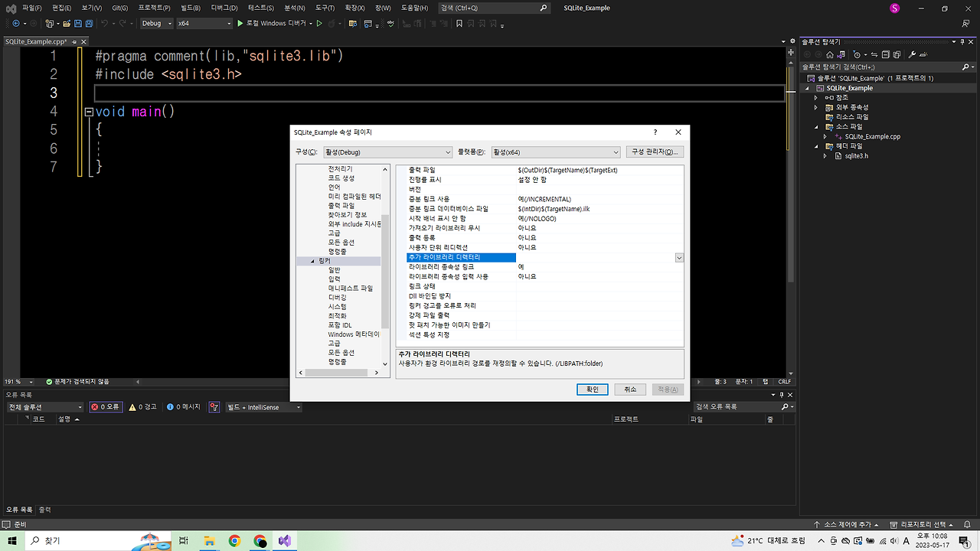Image resolution: width=980 pixels, height=551 pixels.
Task: Click the 구성 관리자 button
Action: click(655, 152)
